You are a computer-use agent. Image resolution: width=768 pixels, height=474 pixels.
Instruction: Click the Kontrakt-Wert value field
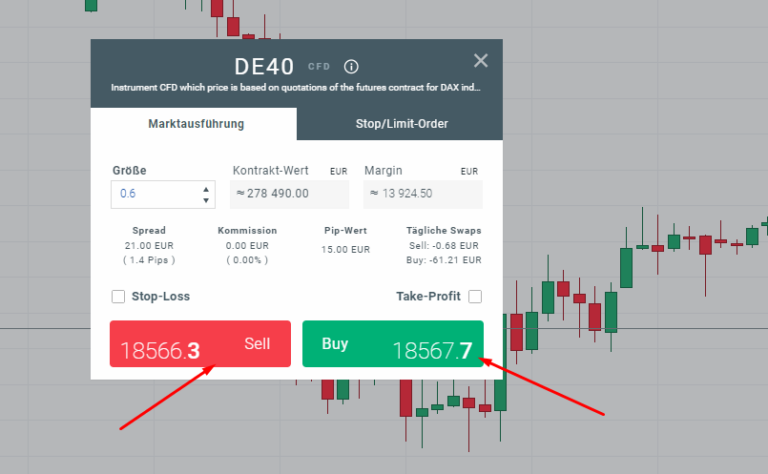coord(290,194)
